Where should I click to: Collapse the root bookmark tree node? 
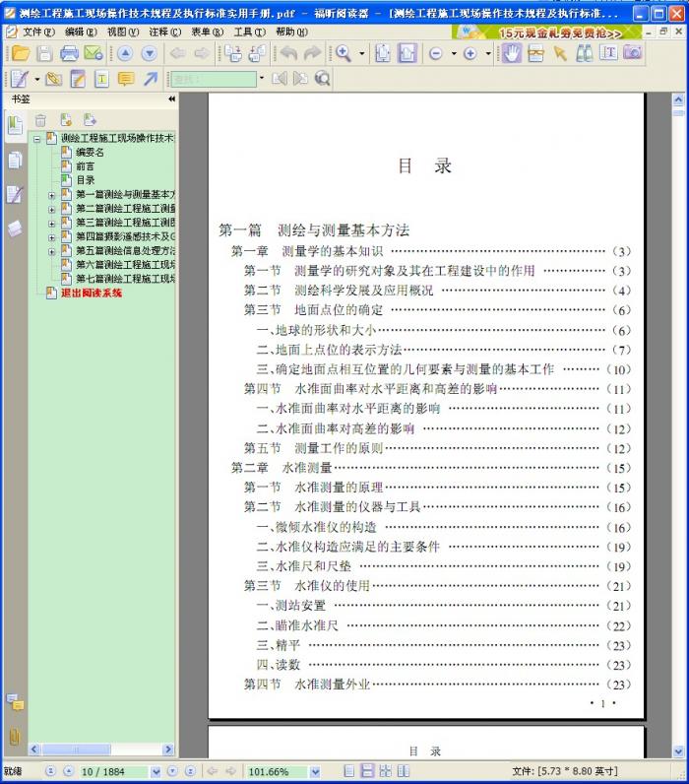pos(37,139)
